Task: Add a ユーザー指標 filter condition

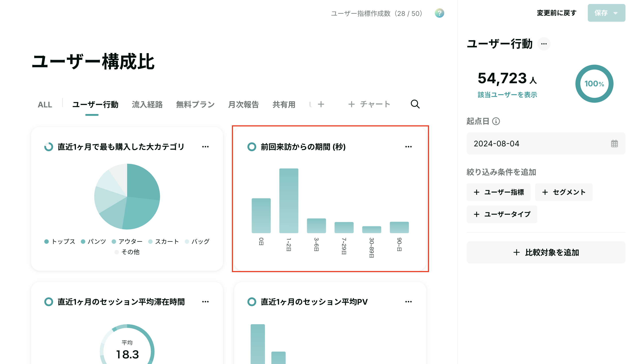Action: point(498,192)
